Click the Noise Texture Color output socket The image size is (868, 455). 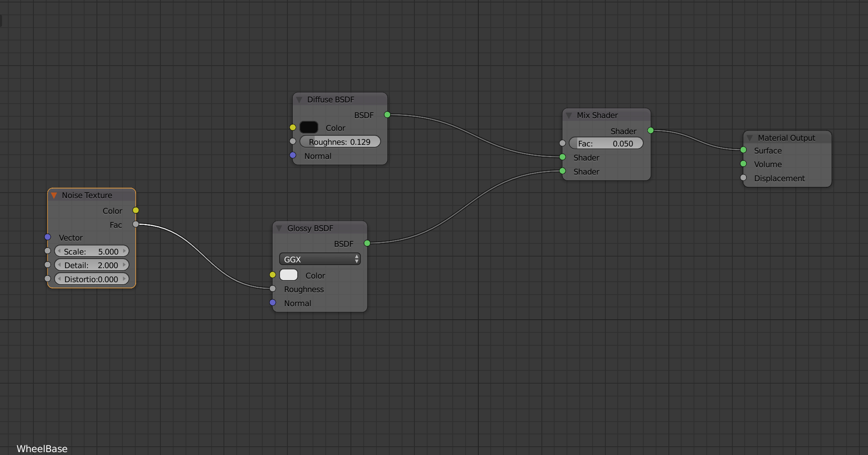(136, 210)
